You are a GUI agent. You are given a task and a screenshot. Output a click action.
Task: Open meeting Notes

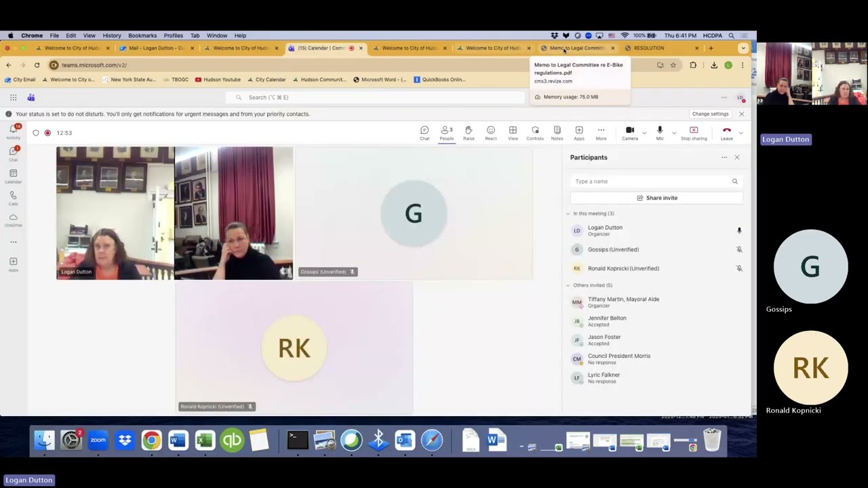tap(557, 133)
